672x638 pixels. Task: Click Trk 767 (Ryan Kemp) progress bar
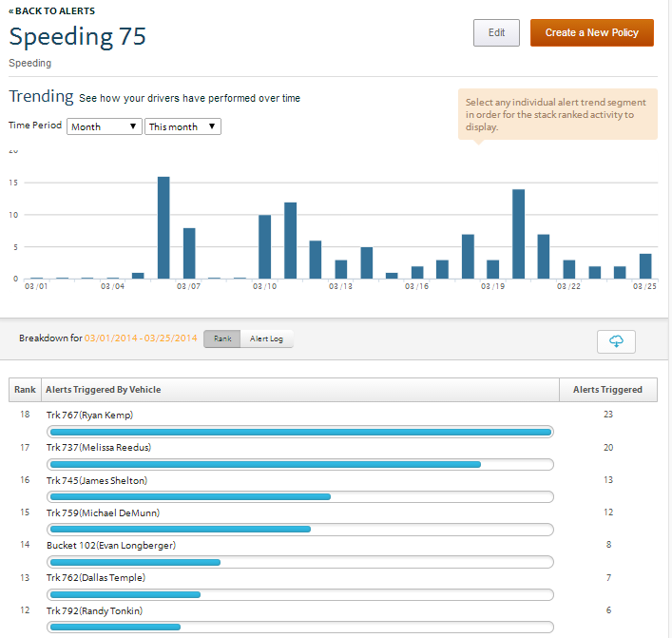299,433
